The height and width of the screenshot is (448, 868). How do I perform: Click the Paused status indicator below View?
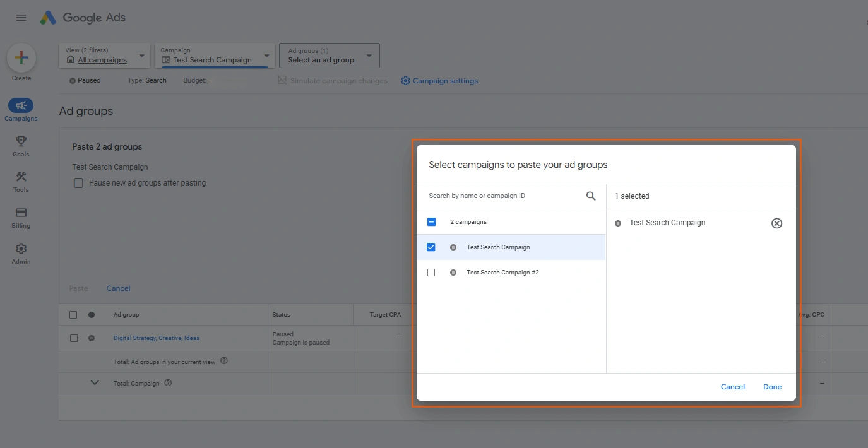(x=85, y=81)
